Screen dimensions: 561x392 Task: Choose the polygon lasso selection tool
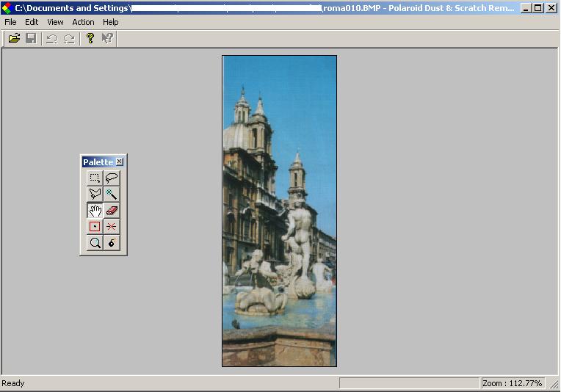[x=95, y=194]
